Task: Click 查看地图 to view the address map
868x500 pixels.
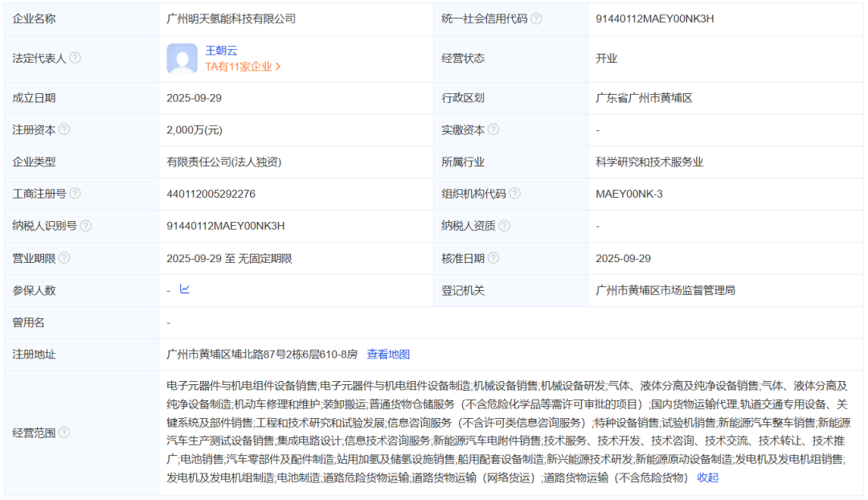Action: pos(388,355)
